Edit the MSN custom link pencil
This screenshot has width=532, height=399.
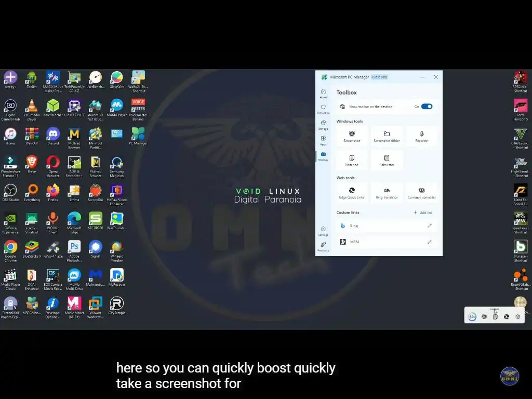[x=430, y=242]
